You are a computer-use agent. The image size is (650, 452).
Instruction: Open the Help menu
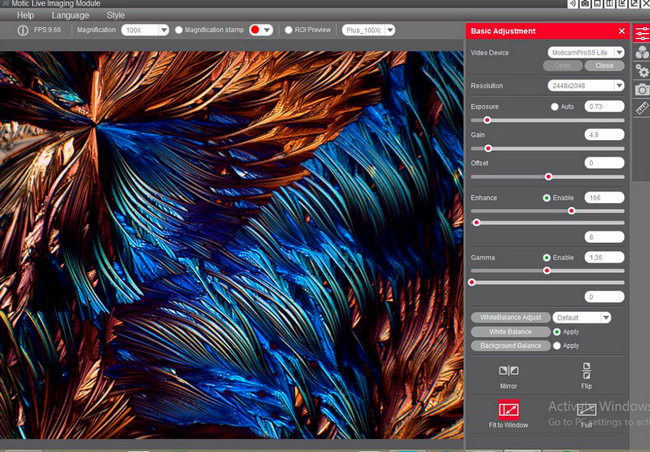click(x=25, y=15)
